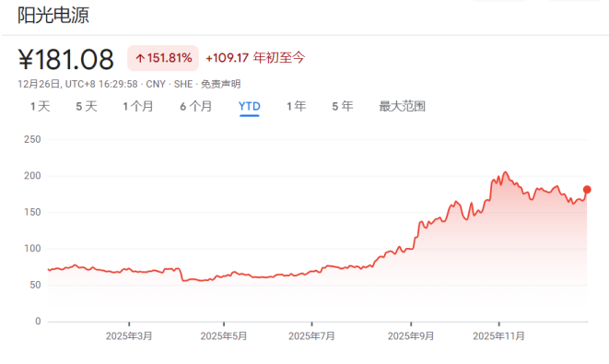Click the red current price dot on chart
The image size is (609, 364).
587,190
